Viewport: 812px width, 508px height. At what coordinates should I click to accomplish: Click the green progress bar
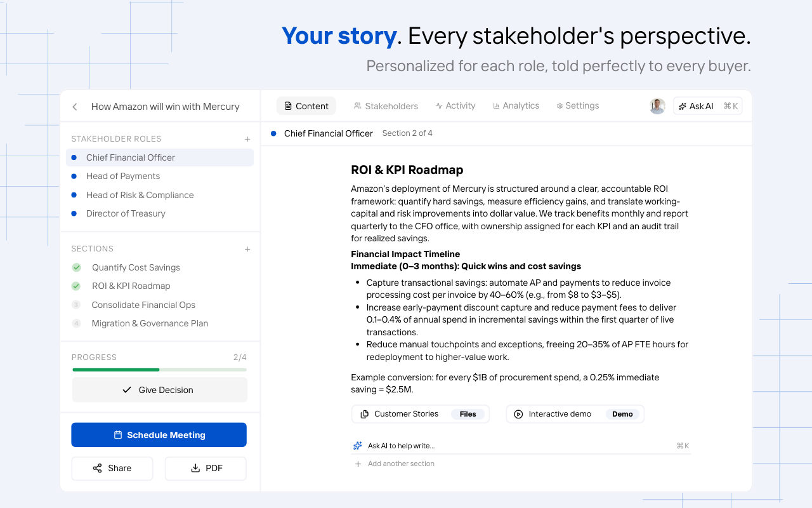tap(115, 370)
